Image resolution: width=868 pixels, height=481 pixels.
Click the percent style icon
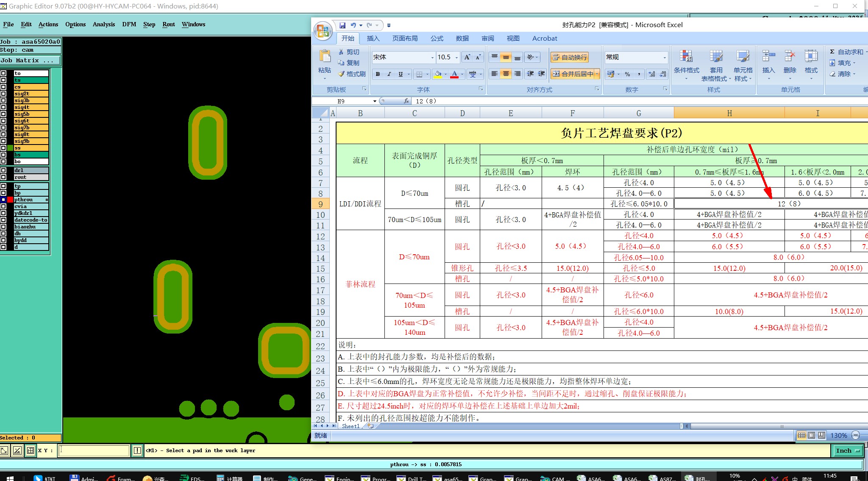pos(627,74)
